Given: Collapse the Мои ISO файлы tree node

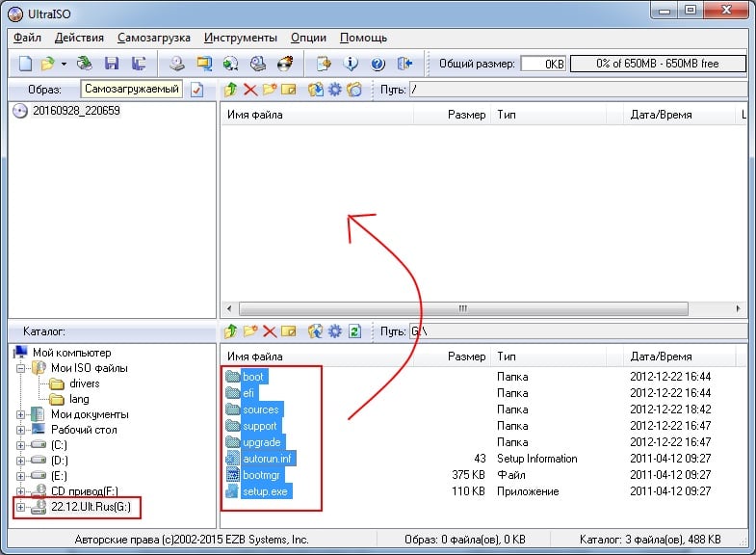Looking at the screenshot, I should click(x=21, y=368).
